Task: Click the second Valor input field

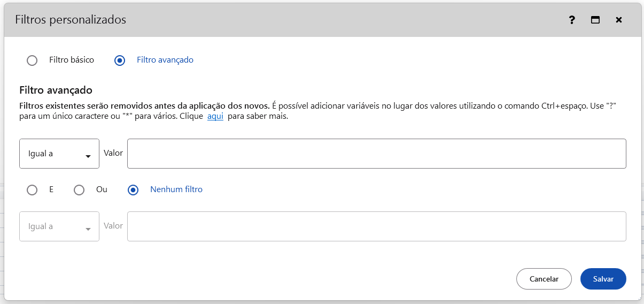Action: [x=376, y=226]
